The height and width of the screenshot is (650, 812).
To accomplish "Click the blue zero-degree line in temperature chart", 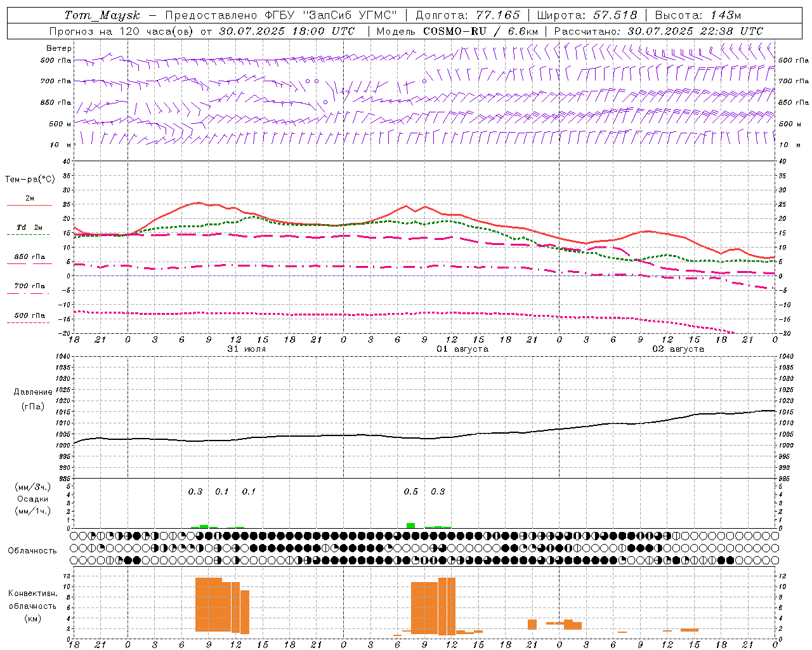I will tap(424, 276).
